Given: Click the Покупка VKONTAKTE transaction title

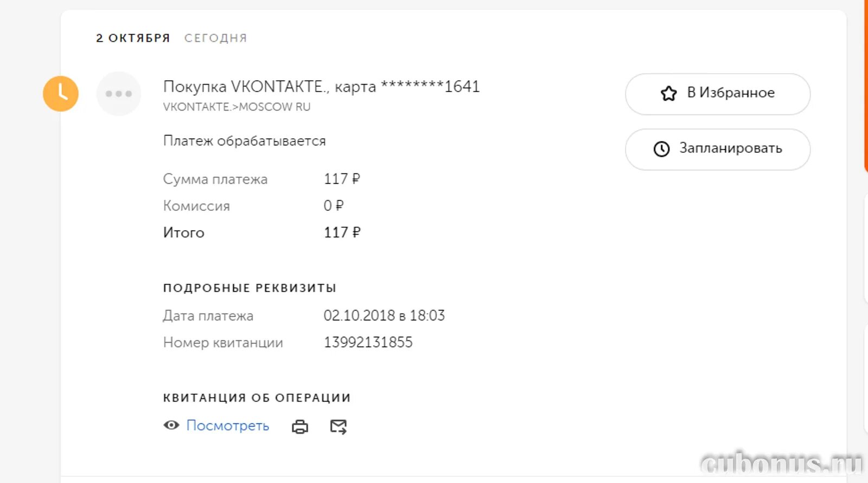Looking at the screenshot, I should click(x=322, y=87).
